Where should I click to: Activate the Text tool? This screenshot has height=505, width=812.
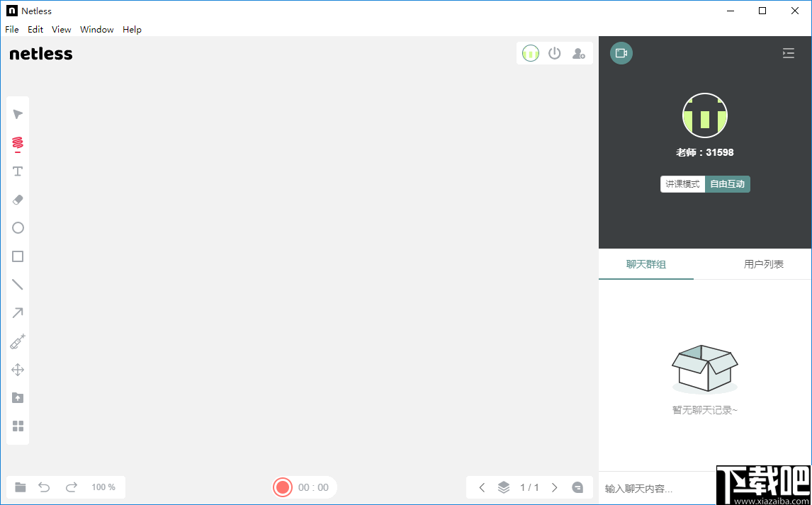[18, 171]
